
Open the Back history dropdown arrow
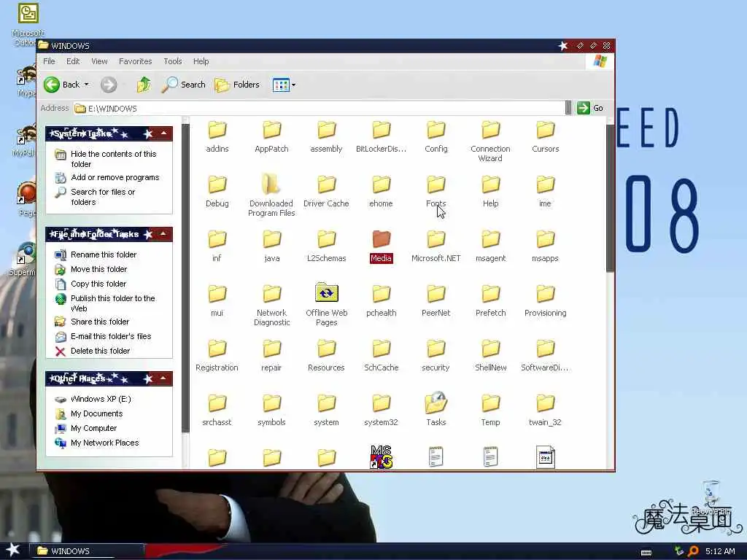[87, 85]
